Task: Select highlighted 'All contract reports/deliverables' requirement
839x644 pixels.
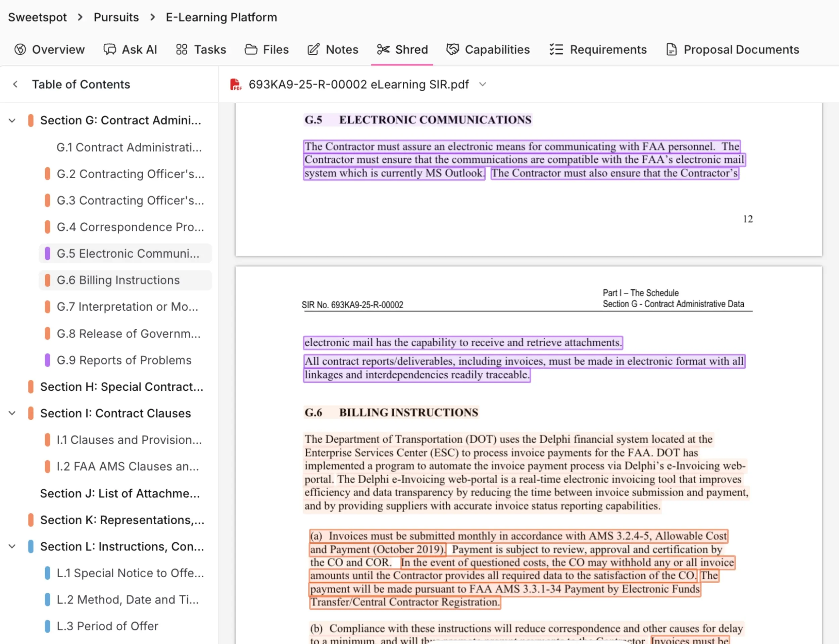Action: (524, 368)
